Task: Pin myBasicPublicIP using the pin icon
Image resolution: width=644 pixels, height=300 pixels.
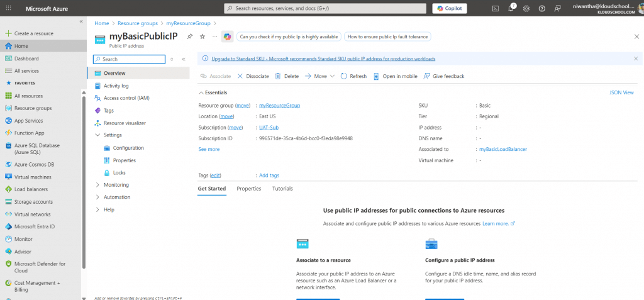Action: point(190,36)
